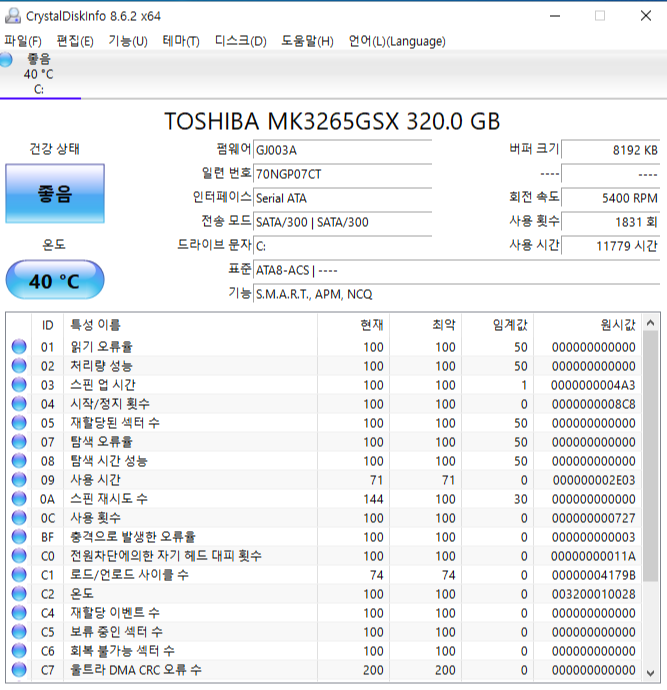Viewport: 667px width, 690px height.
Task: Click the 사용 시간 field 11779 시간
Action: point(611,246)
